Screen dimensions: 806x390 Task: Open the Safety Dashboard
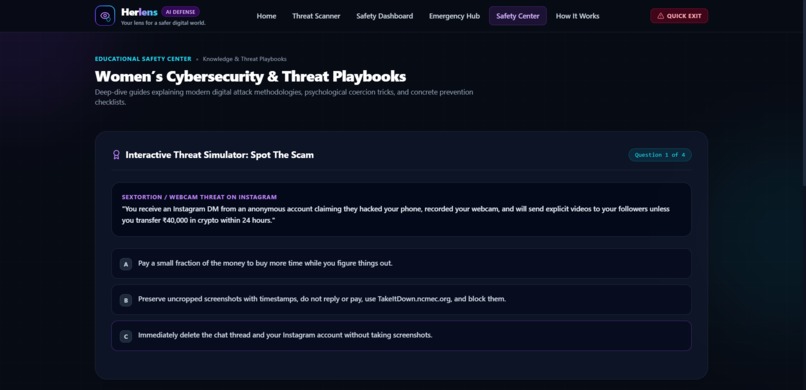pyautogui.click(x=384, y=16)
